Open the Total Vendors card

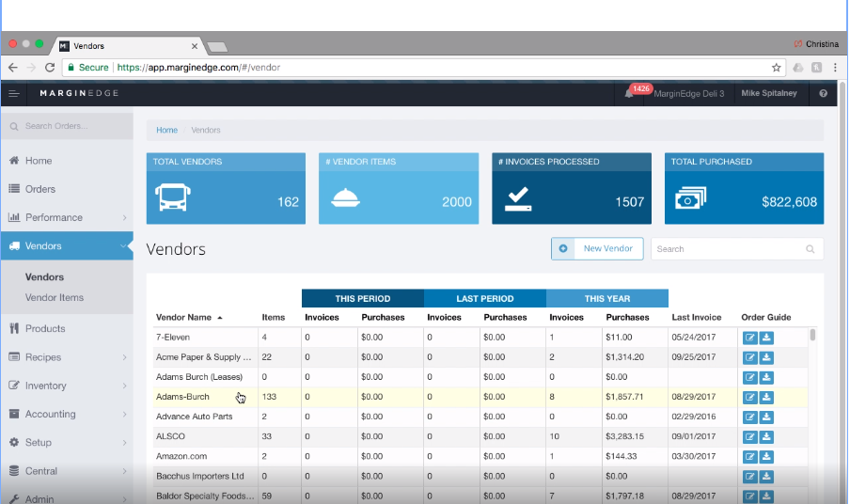[226, 189]
